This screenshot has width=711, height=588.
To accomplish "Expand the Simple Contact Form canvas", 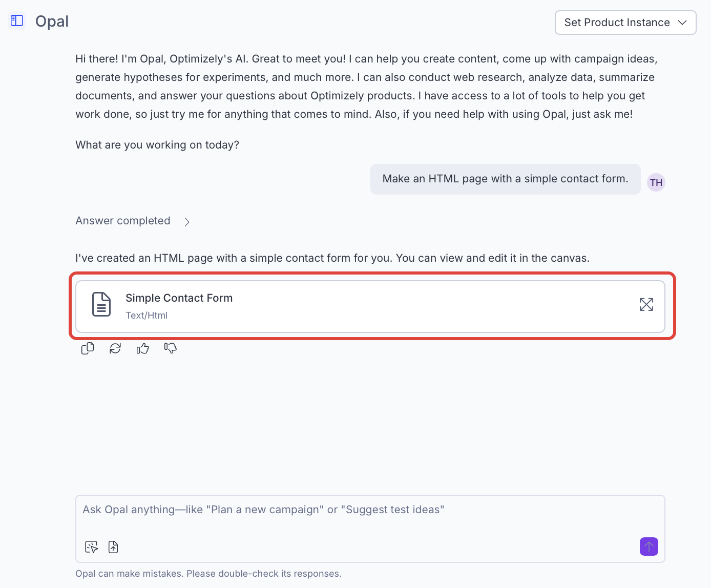I will pyautogui.click(x=646, y=304).
